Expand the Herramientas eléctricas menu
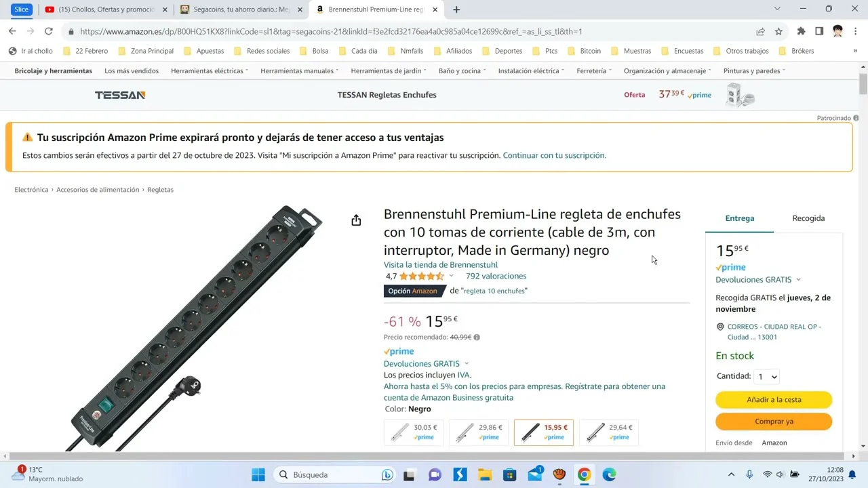 click(210, 70)
